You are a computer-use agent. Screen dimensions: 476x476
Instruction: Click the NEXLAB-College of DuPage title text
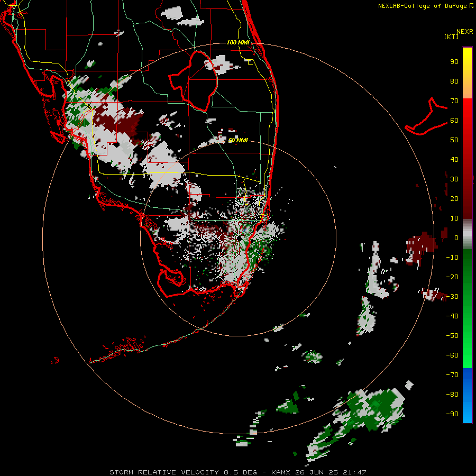coord(422,6)
